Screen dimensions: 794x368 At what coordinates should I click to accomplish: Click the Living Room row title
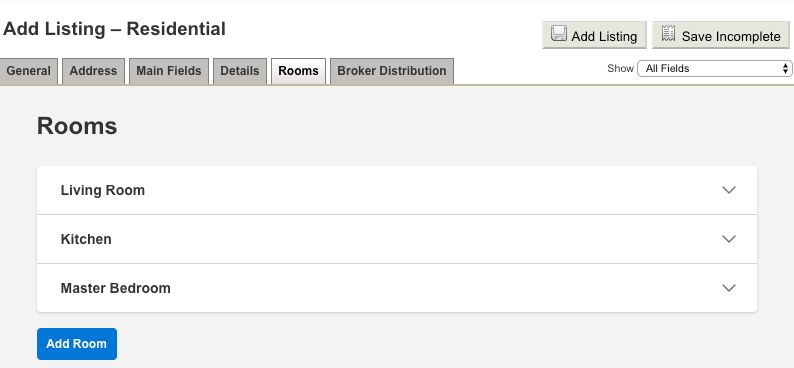103,190
